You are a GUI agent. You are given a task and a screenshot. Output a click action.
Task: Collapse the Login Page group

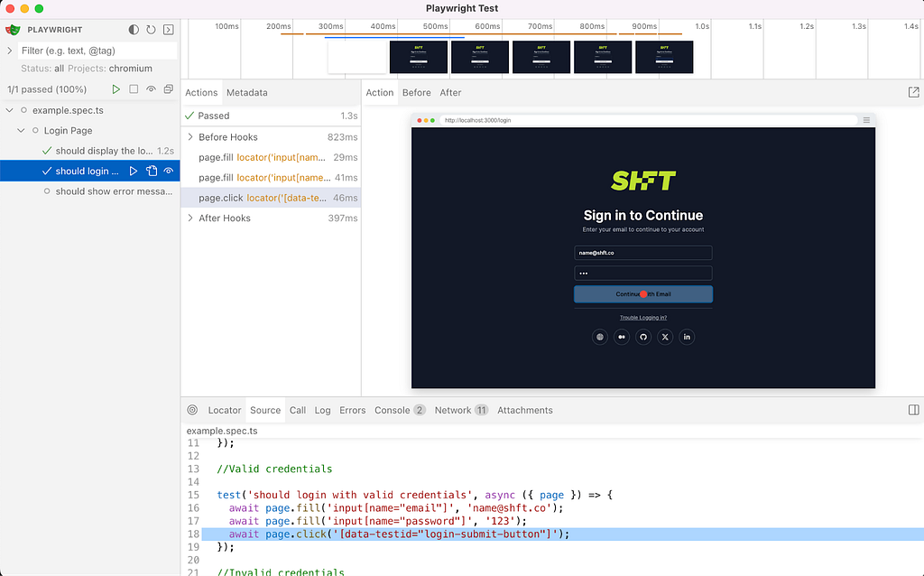click(22, 130)
